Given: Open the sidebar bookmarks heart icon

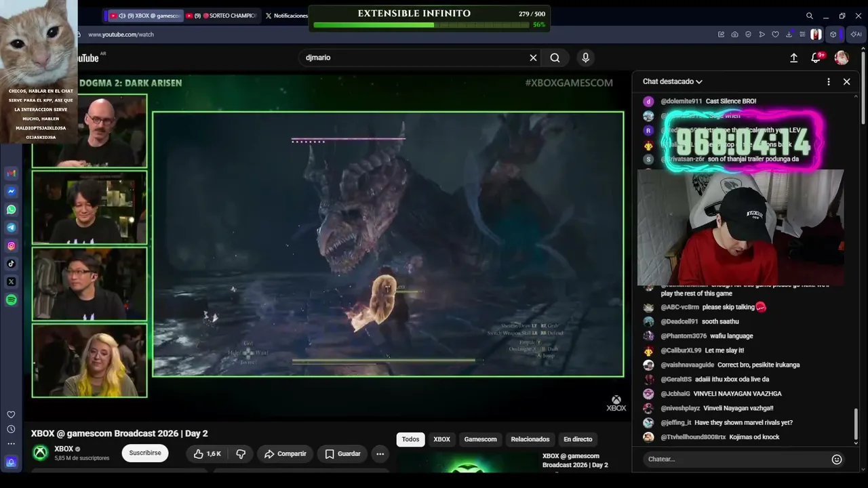Looking at the screenshot, I should [x=11, y=415].
